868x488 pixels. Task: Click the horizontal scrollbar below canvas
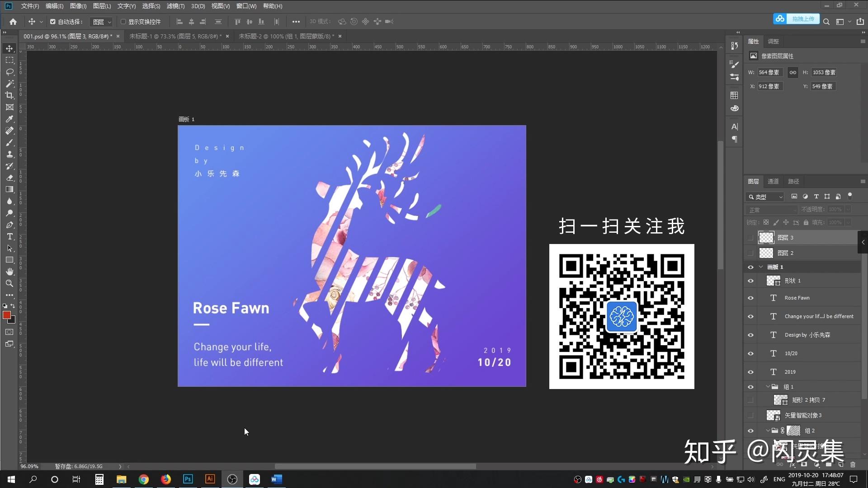375,466
